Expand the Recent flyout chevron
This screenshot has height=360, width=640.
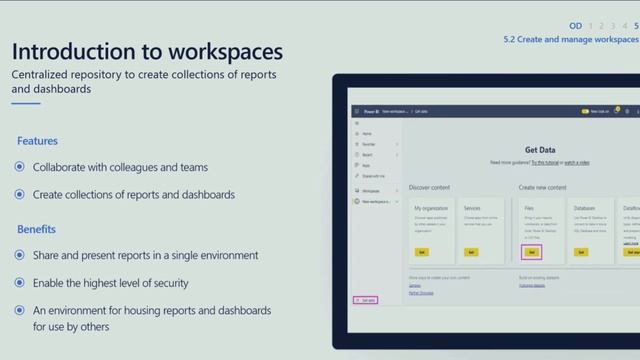tap(397, 155)
